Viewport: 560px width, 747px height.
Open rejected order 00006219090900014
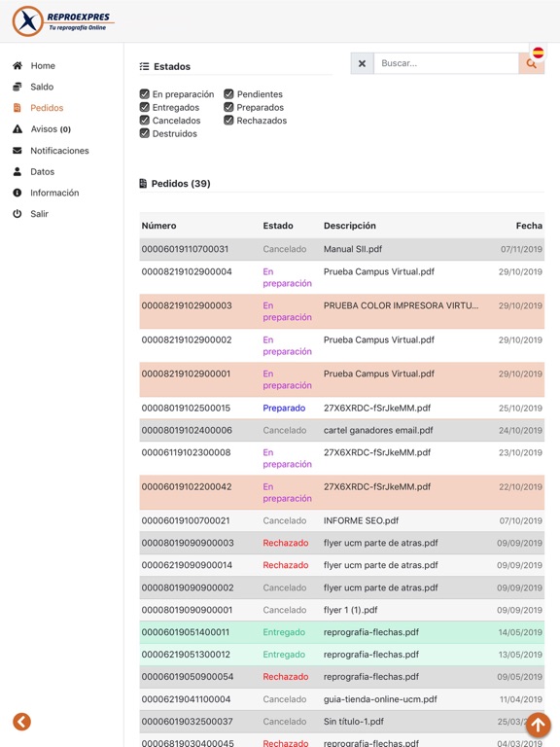341,565
